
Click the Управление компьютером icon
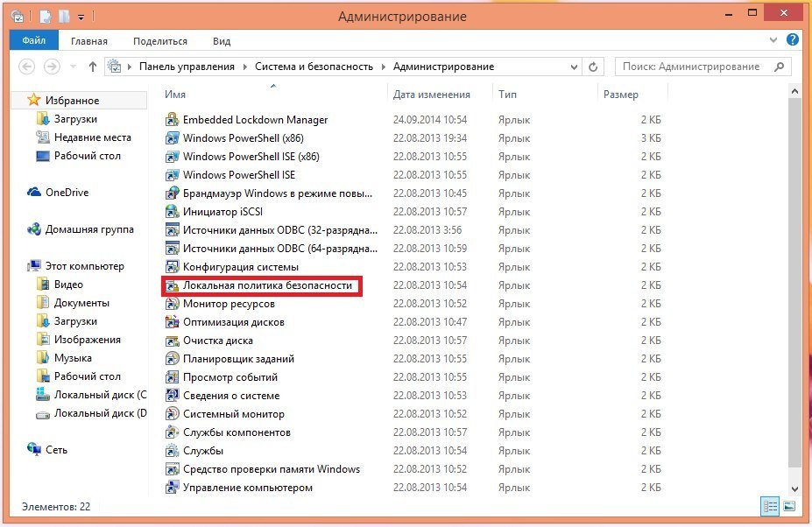tap(173, 488)
